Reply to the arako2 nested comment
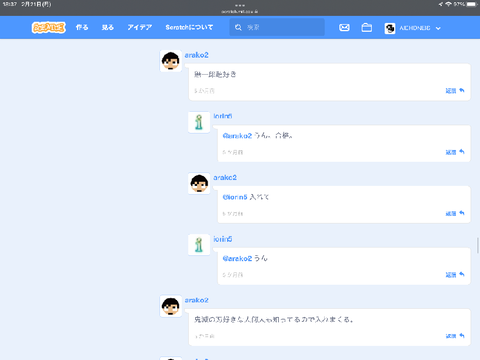The image size is (480, 360). coord(455,213)
